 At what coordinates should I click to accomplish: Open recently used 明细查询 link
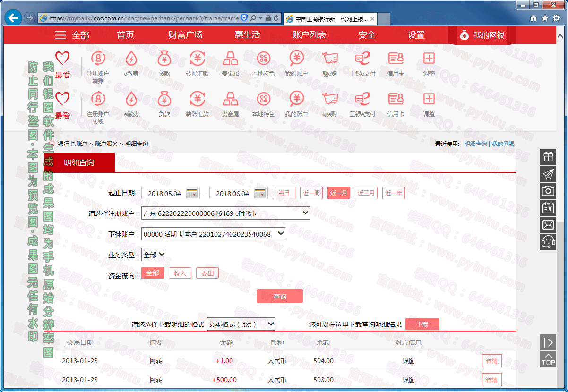[x=475, y=144]
